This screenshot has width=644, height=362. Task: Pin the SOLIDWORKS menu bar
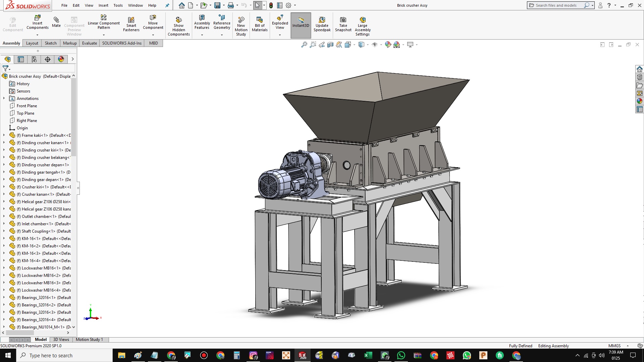coord(167,5)
